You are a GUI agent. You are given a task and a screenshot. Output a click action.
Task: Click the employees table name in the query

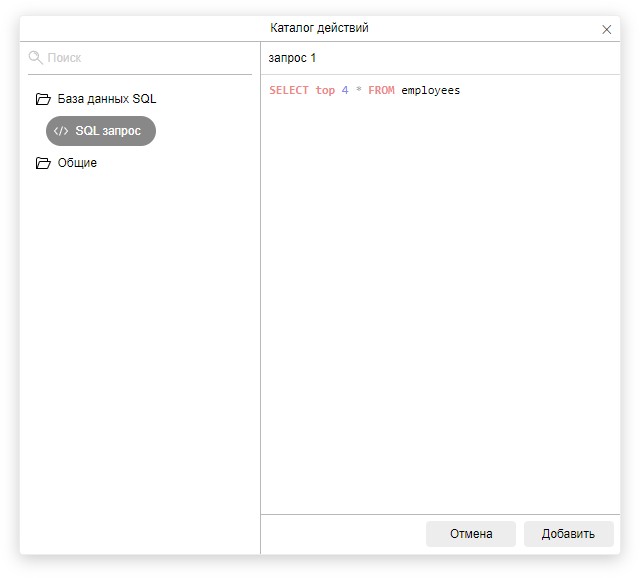point(431,91)
